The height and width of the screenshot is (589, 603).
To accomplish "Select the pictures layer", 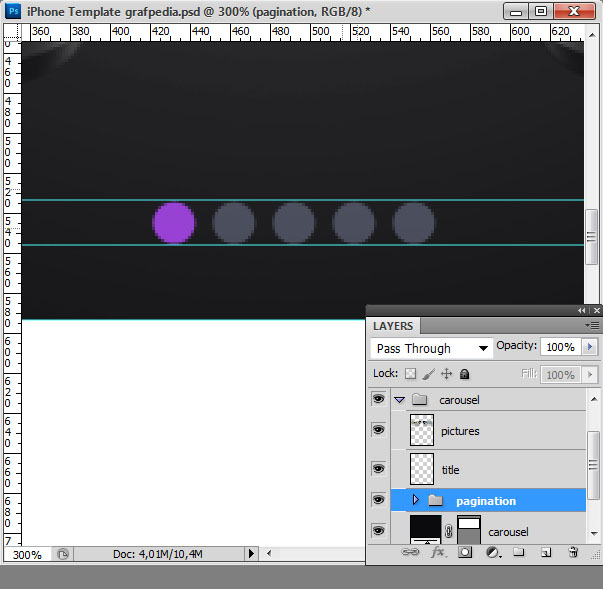I will pyautogui.click(x=488, y=430).
